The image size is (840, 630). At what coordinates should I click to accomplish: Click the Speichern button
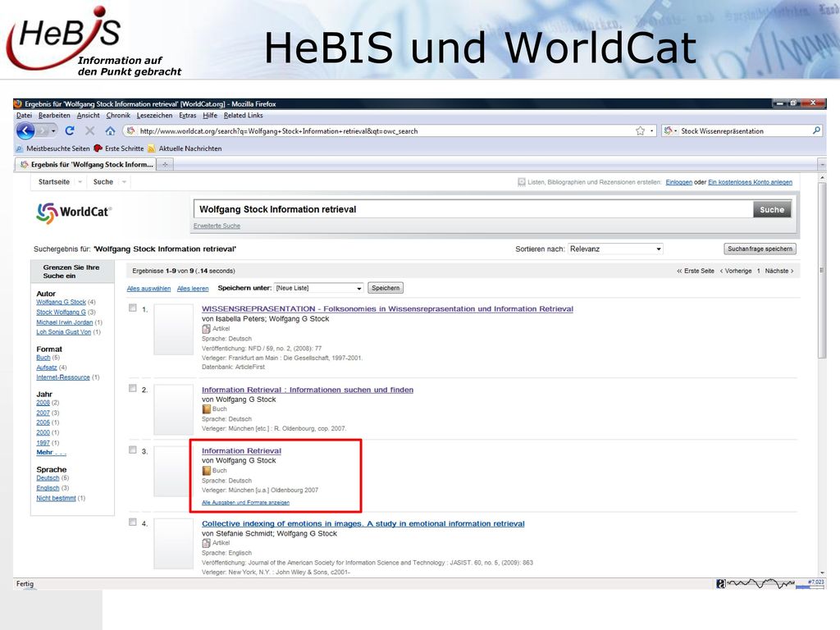[x=386, y=288]
